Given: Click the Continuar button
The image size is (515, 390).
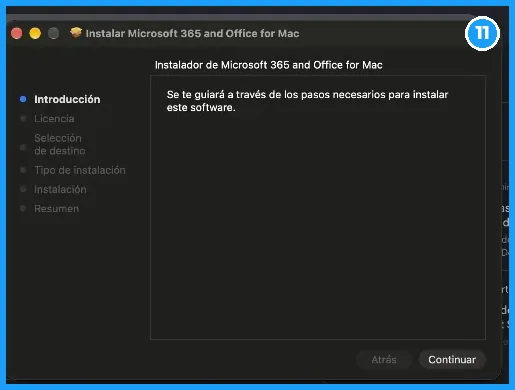Looking at the screenshot, I should (x=452, y=360).
